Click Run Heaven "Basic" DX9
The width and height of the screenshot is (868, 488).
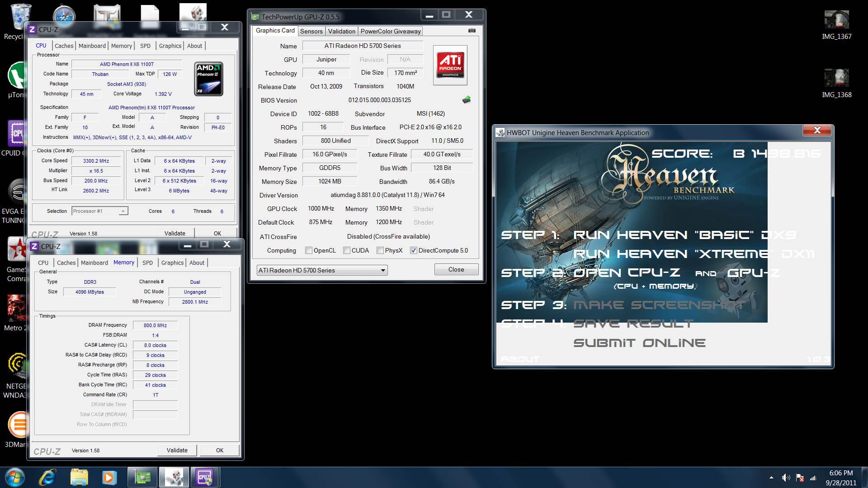click(x=684, y=235)
